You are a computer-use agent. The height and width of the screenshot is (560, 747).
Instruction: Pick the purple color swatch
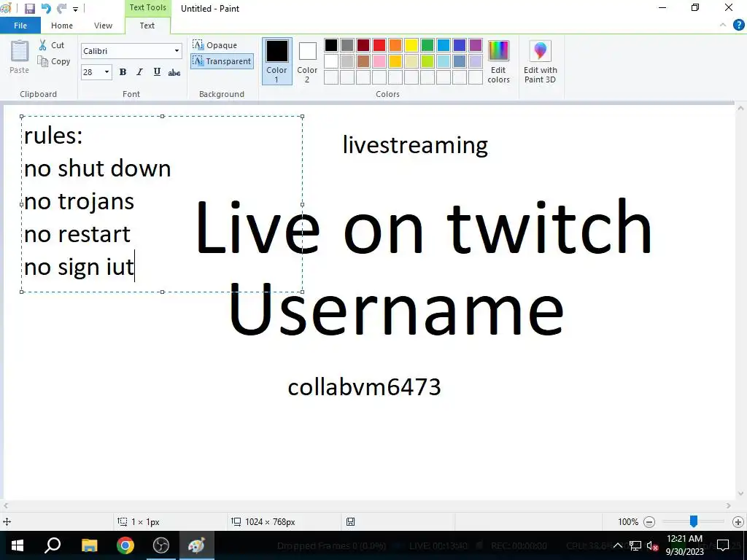476,45
